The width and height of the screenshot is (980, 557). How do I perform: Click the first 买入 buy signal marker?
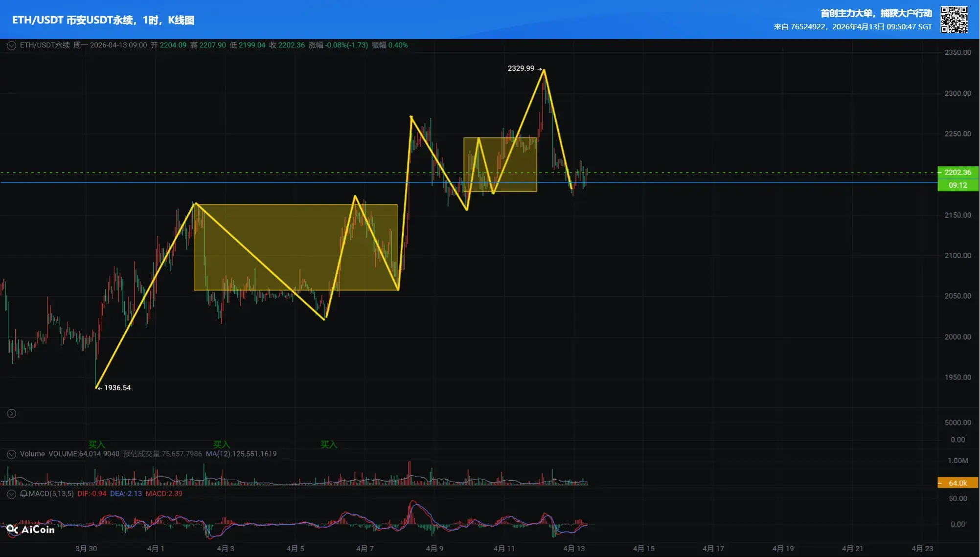click(96, 444)
